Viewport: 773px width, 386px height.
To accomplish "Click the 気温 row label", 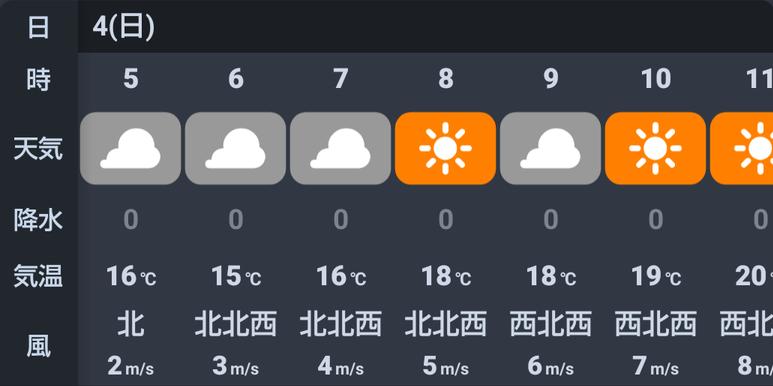I will [x=38, y=276].
